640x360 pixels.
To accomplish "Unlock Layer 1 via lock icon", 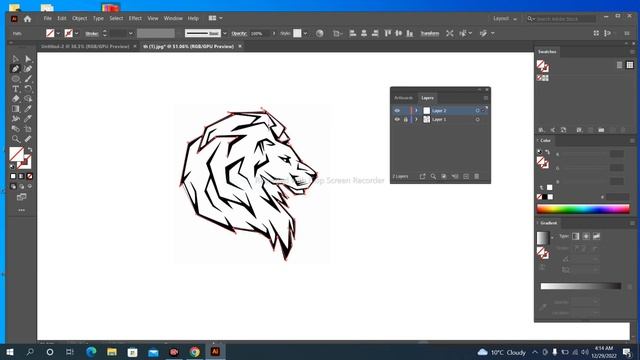I will click(x=405, y=120).
